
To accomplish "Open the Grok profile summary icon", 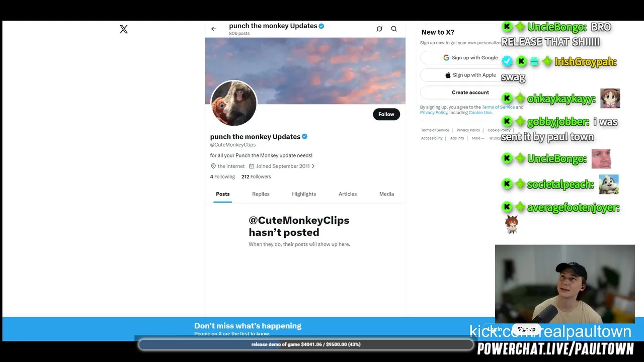I will [x=379, y=29].
